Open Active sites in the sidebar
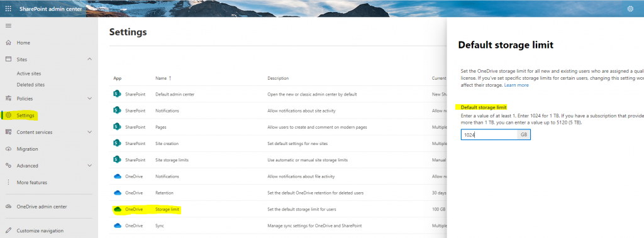Image resolution: width=644 pixels, height=238 pixels. pyautogui.click(x=29, y=73)
